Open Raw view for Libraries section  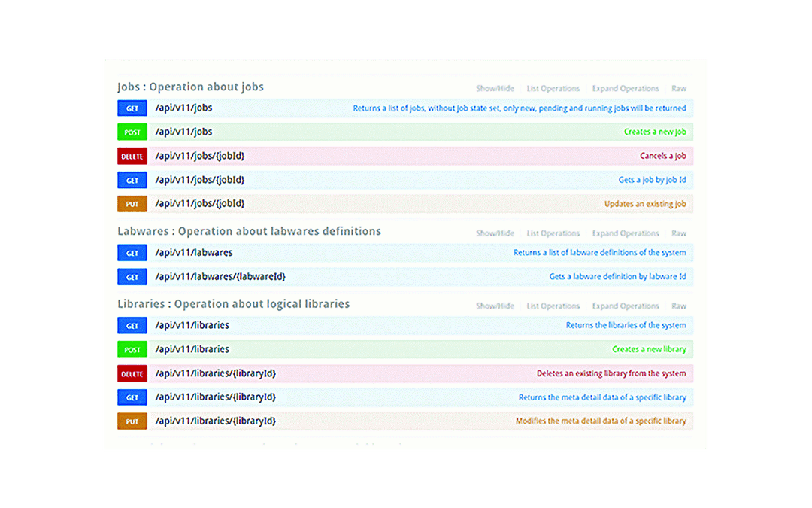tap(679, 306)
